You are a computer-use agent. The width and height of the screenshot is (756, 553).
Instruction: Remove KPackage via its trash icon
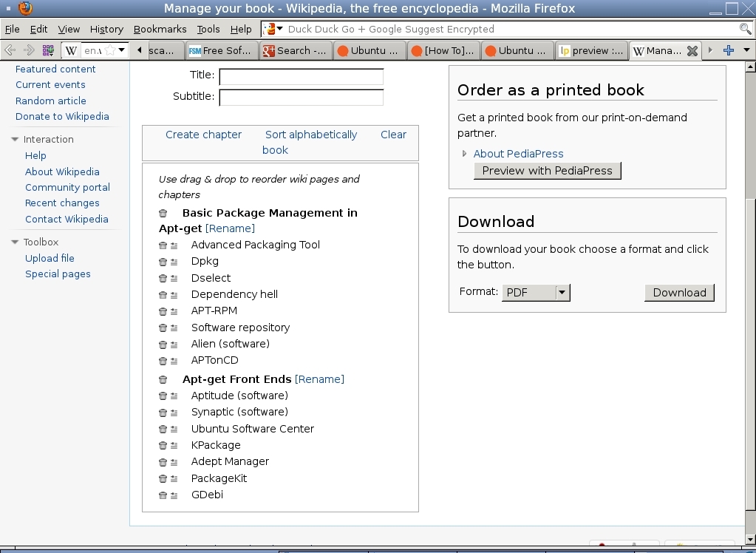tap(163, 446)
